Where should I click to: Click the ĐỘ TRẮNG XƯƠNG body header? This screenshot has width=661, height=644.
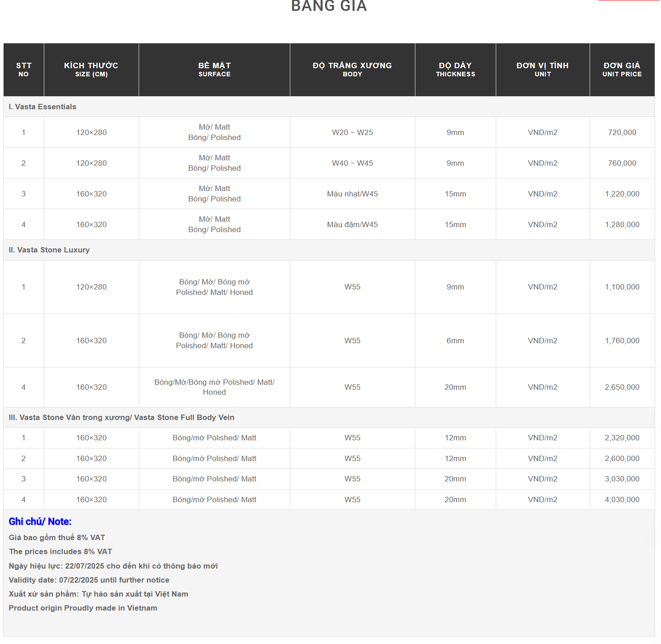coord(352,70)
